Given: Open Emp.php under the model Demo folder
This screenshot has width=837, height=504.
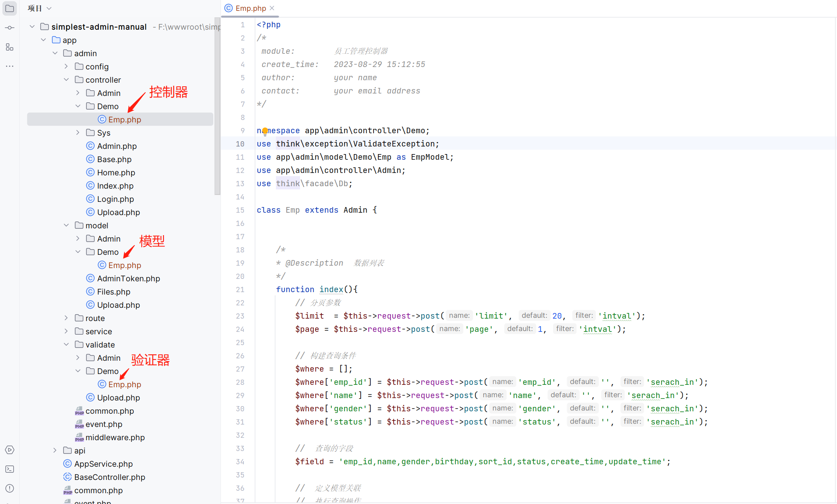Looking at the screenshot, I should (125, 265).
